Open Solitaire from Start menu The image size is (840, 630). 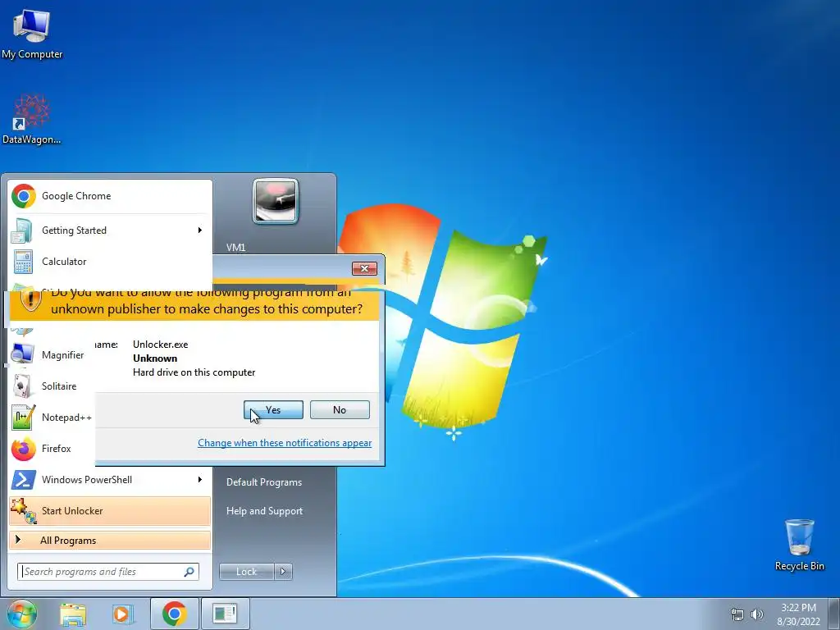pos(52,386)
